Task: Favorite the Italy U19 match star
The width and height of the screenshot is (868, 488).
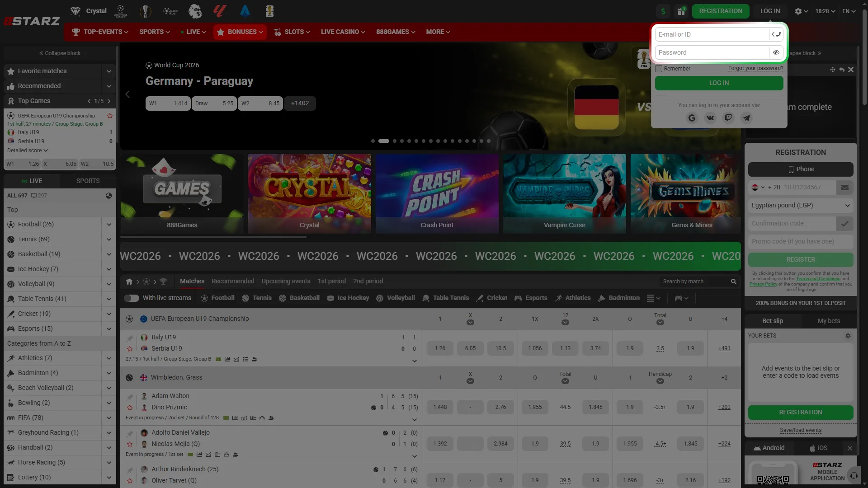Action: point(130,348)
